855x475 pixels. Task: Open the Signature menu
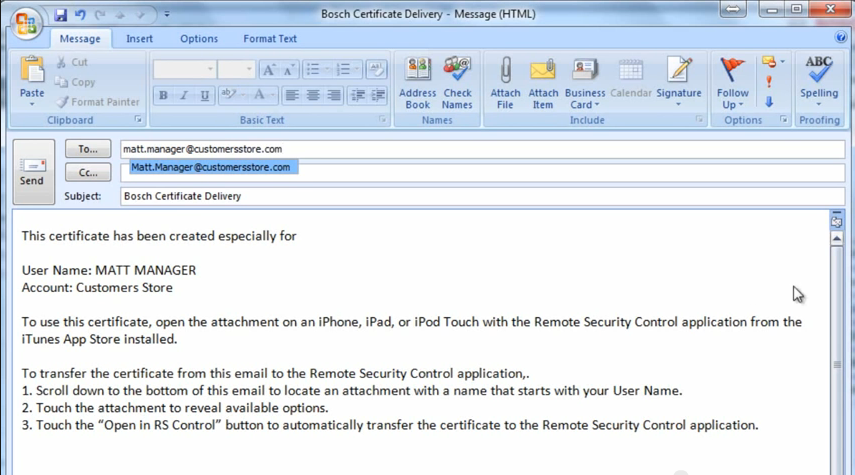(x=679, y=82)
